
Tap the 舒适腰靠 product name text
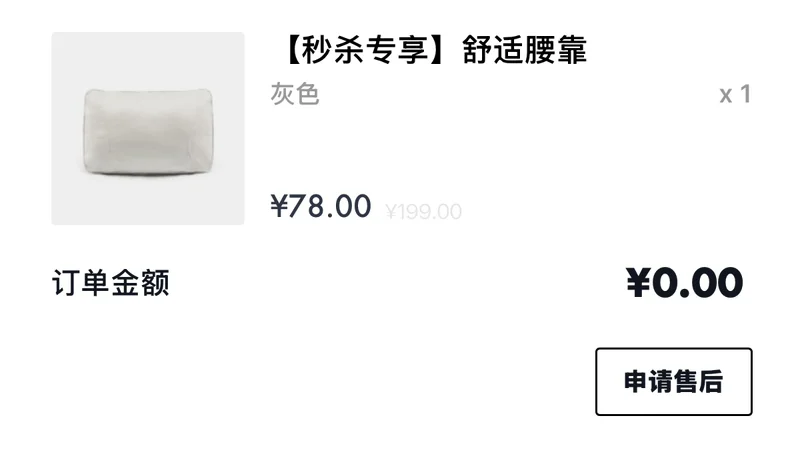[x=525, y=50]
